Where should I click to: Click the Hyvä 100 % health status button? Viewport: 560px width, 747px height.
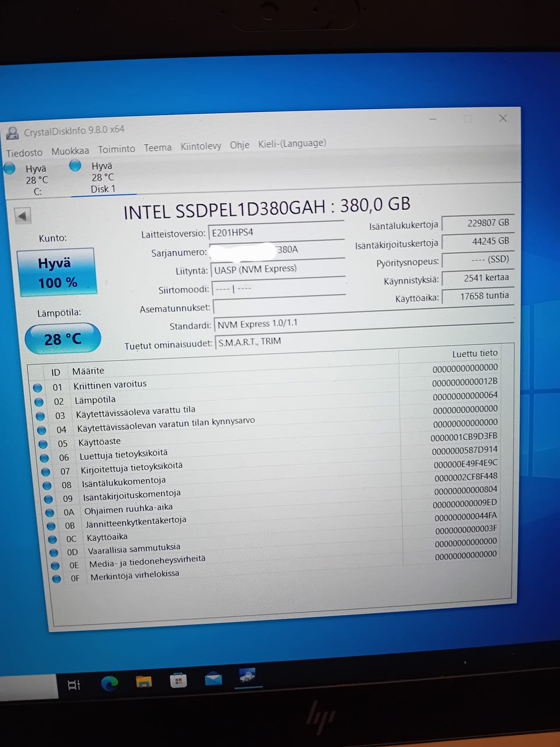tap(57, 273)
